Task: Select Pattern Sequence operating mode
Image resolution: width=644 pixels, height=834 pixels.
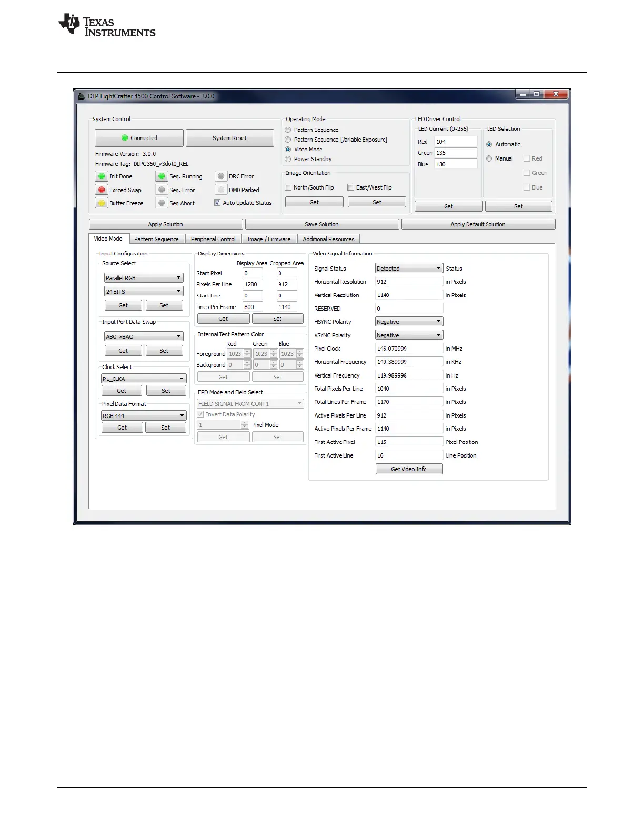Action: coord(288,130)
